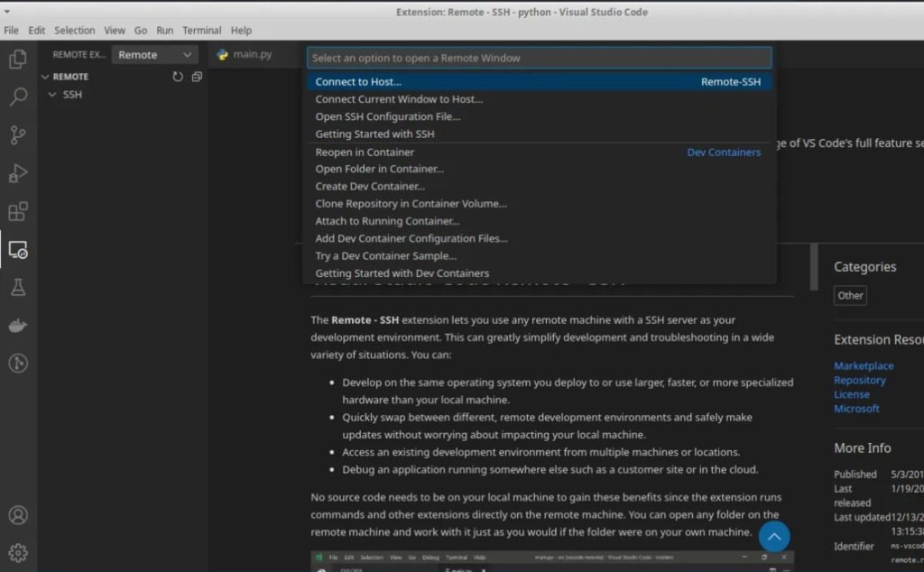The width and height of the screenshot is (924, 572).
Task: Open the Search view icon
Action: click(18, 97)
